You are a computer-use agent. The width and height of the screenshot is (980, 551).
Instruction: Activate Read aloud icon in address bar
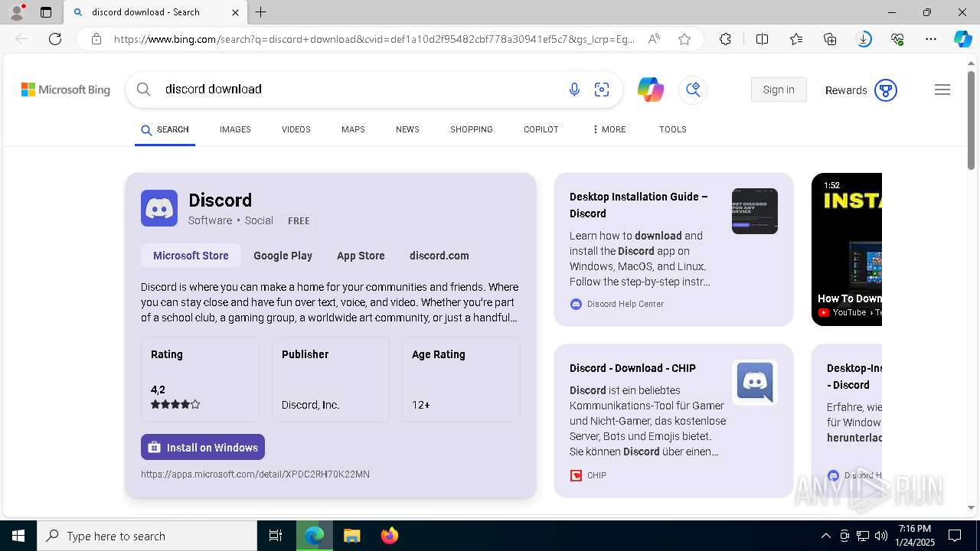click(654, 39)
